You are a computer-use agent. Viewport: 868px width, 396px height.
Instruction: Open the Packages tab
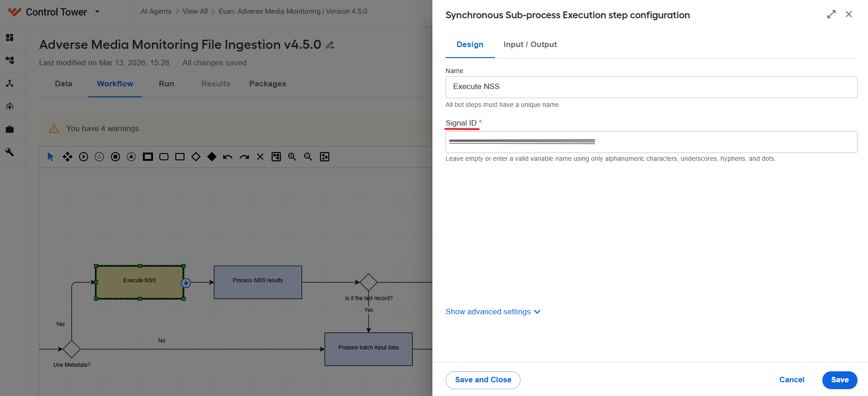point(268,84)
